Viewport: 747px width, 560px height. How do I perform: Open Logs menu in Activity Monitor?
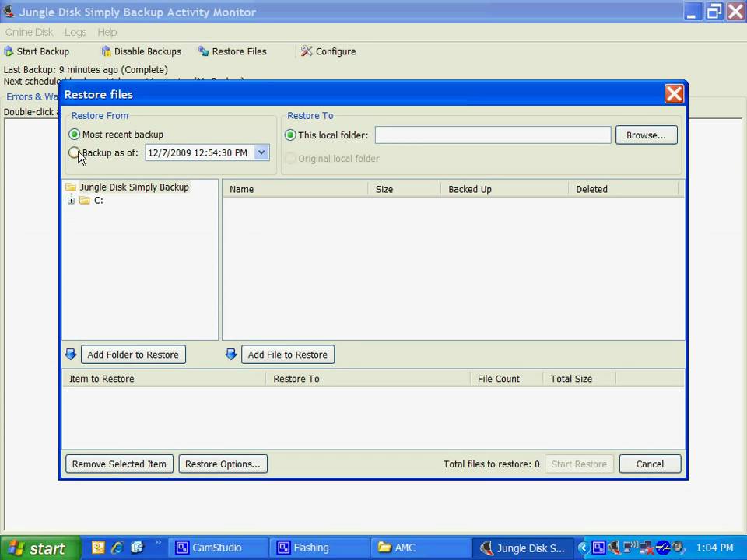75,32
